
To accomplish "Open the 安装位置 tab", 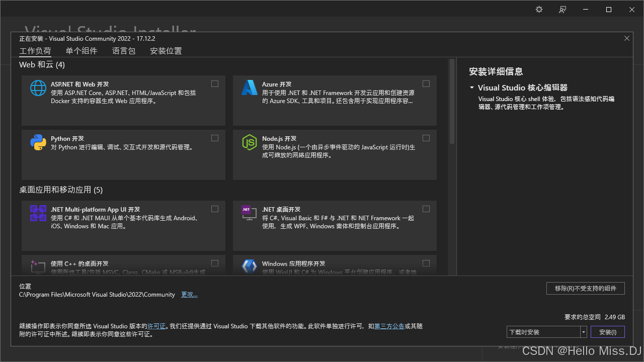I will tap(166, 51).
